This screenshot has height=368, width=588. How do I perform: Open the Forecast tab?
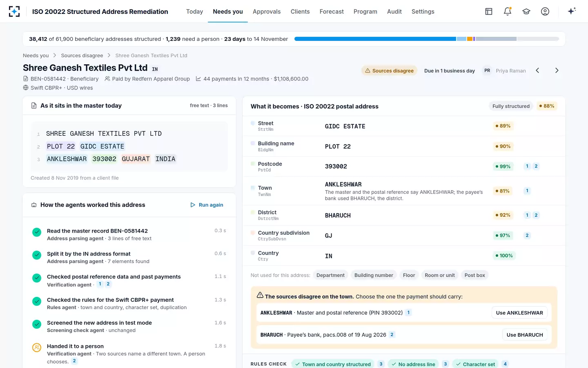pos(332,11)
